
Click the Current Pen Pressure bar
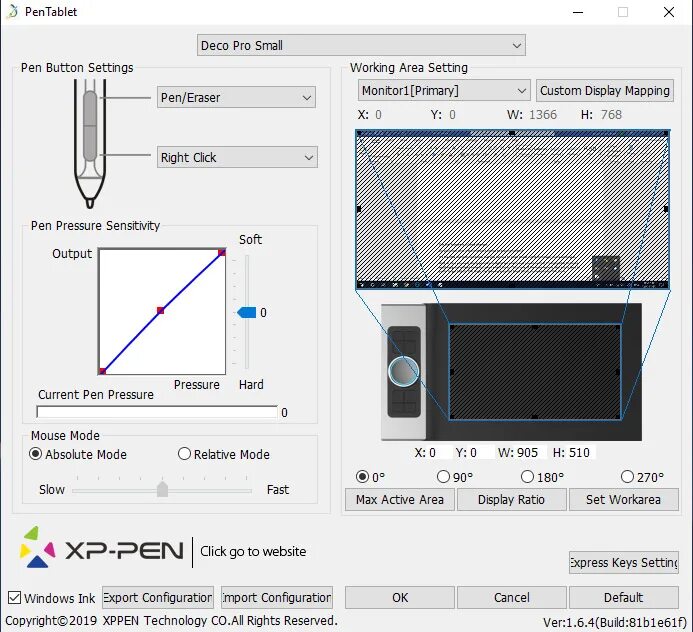[157, 412]
